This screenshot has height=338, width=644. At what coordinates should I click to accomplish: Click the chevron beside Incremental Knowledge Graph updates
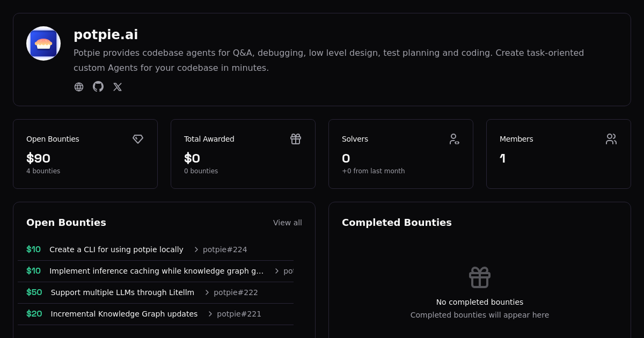210,314
